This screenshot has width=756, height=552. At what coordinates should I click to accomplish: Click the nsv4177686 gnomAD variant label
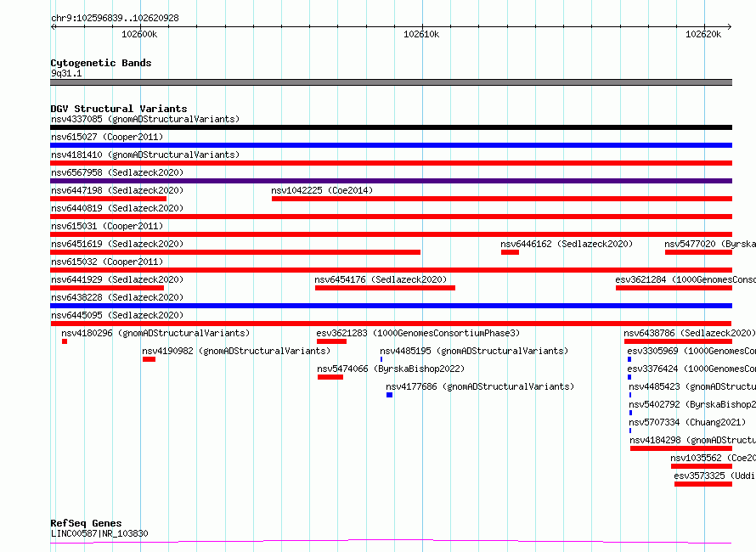tap(480, 386)
